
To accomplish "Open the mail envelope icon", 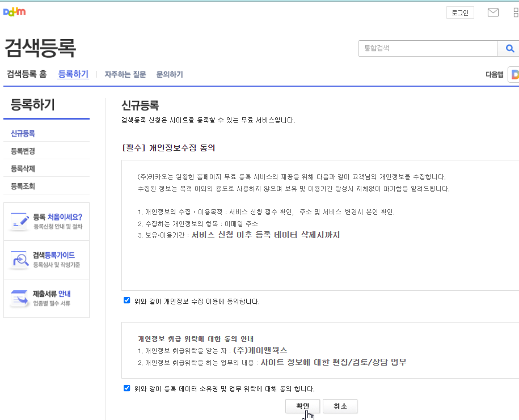I will pos(492,12).
